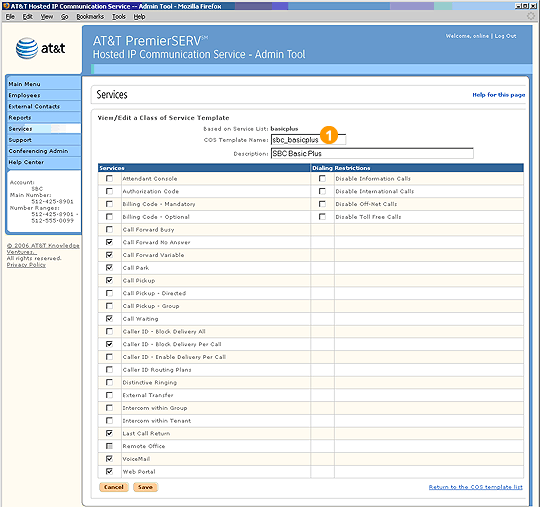Enable Authorization Code checkbox
The image size is (540, 507).
pyautogui.click(x=110, y=191)
